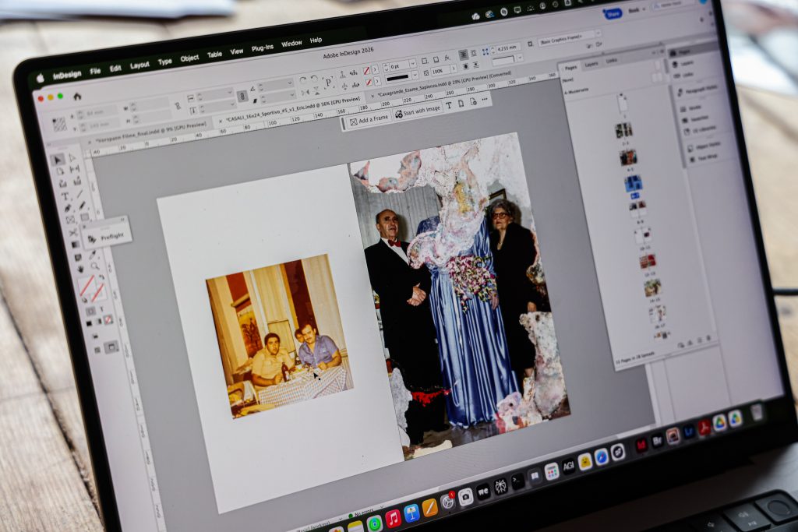Click the fill color swatch in toolbox
This screenshot has height=532, width=798.
pos(86,287)
